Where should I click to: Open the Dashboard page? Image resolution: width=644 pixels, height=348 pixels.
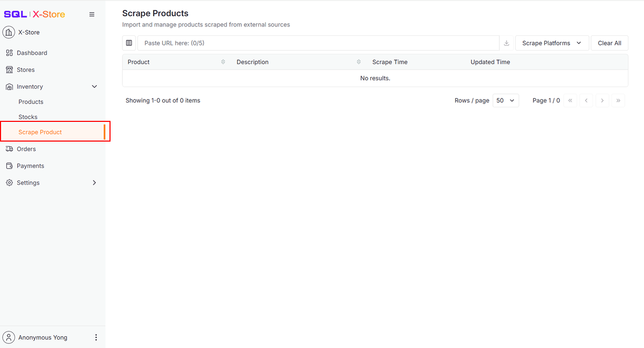pos(32,53)
